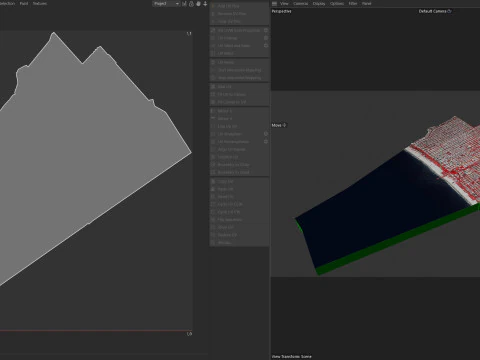Click the Cycle UV CCW icon
Viewport: 480px width, 360px height.
(213, 204)
